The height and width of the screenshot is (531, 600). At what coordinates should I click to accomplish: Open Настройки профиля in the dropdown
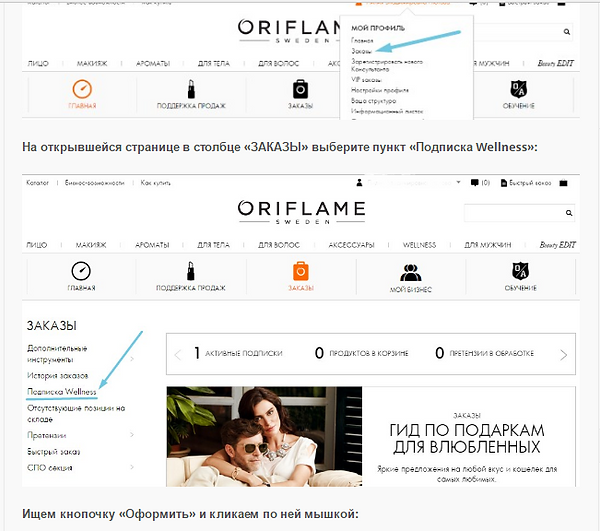coord(380,90)
